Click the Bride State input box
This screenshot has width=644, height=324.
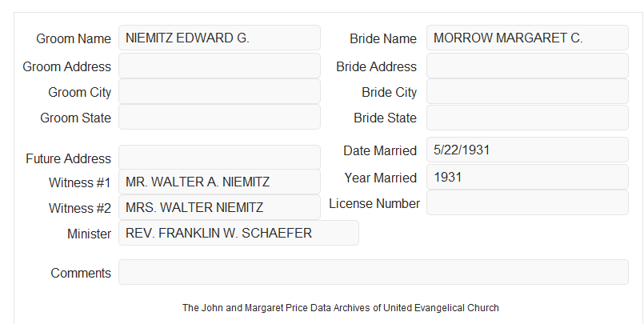pyautogui.click(x=527, y=118)
